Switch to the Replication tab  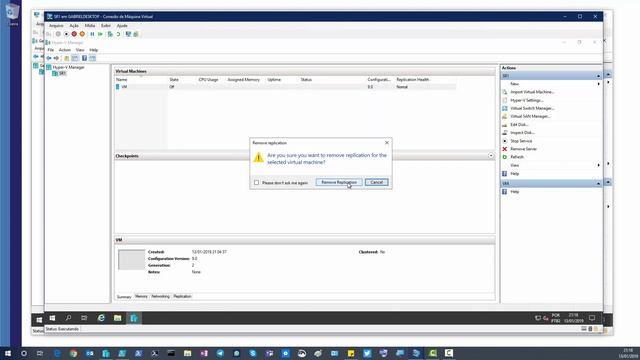click(182, 296)
